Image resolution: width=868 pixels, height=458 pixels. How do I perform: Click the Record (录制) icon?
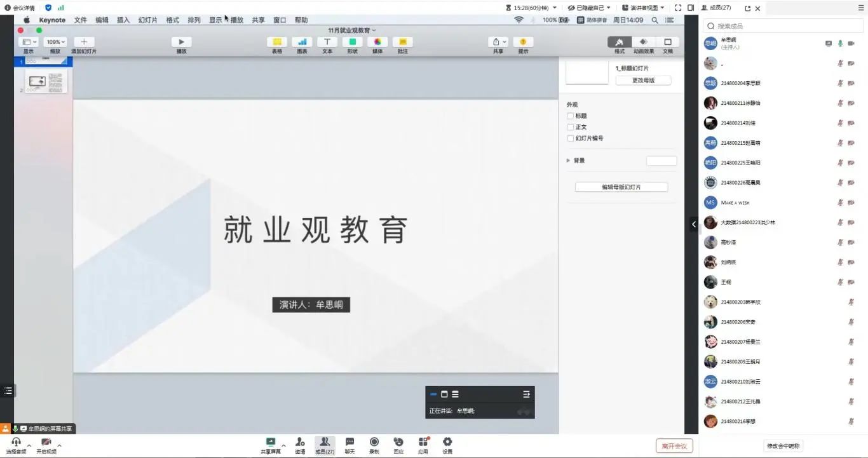coord(374,442)
